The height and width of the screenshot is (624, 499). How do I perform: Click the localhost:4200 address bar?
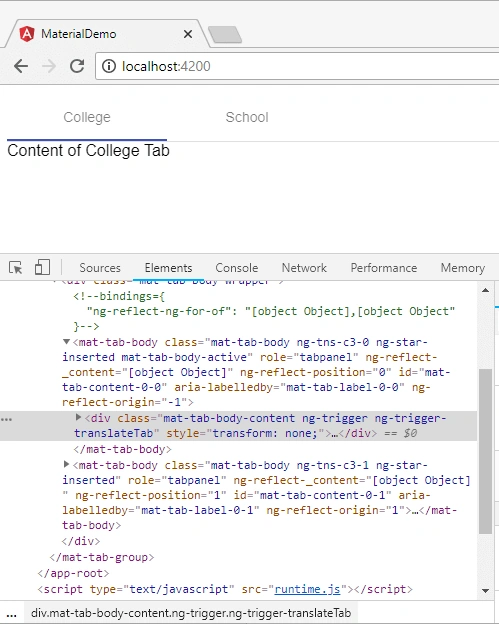pyautogui.click(x=296, y=66)
